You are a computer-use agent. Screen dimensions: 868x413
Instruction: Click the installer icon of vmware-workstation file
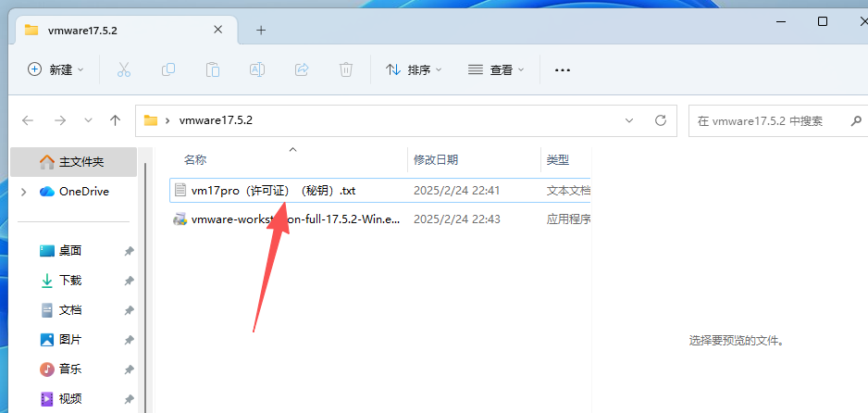(x=180, y=219)
